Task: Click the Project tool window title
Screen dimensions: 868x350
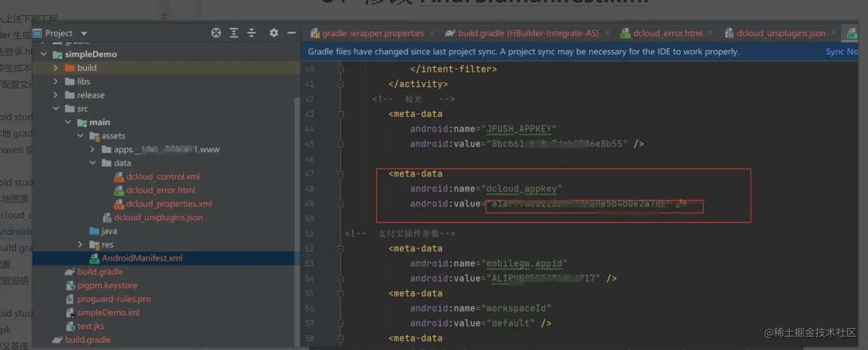Action: point(59,33)
